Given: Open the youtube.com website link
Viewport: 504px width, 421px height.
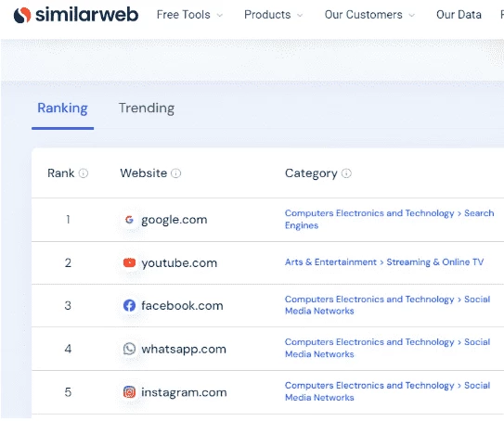Looking at the screenshot, I should [179, 263].
